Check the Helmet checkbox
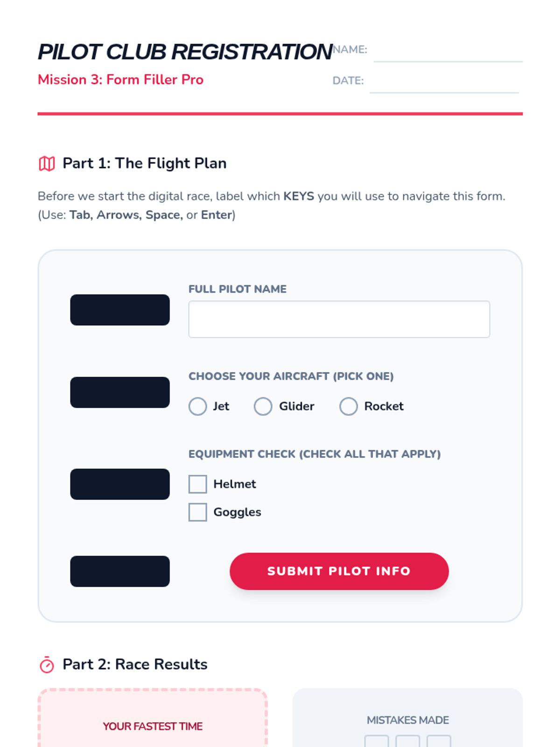The image size is (560, 747). pyautogui.click(x=198, y=484)
